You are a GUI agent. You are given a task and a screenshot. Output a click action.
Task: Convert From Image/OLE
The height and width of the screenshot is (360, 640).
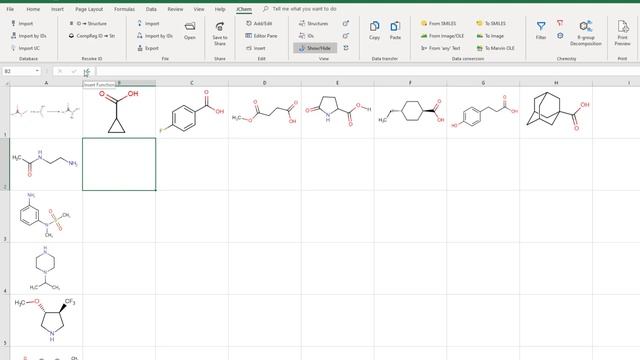click(x=442, y=36)
